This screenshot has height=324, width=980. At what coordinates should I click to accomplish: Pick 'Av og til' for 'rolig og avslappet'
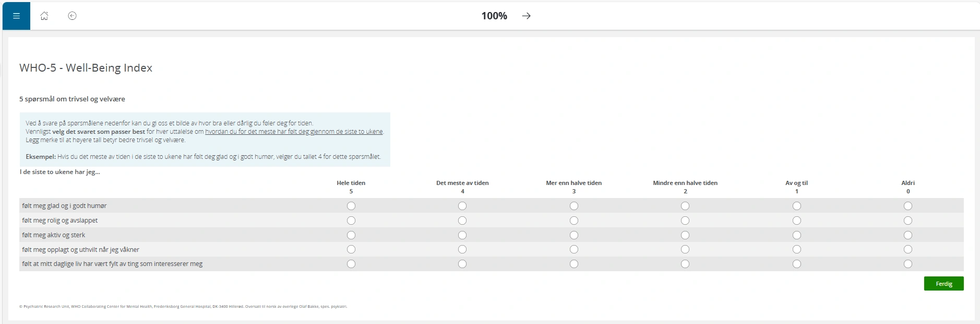[797, 221]
